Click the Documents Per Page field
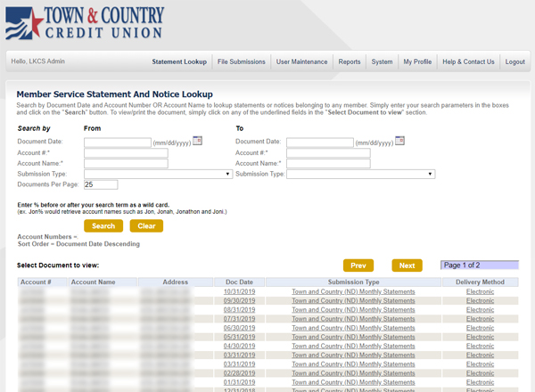 tap(101, 184)
